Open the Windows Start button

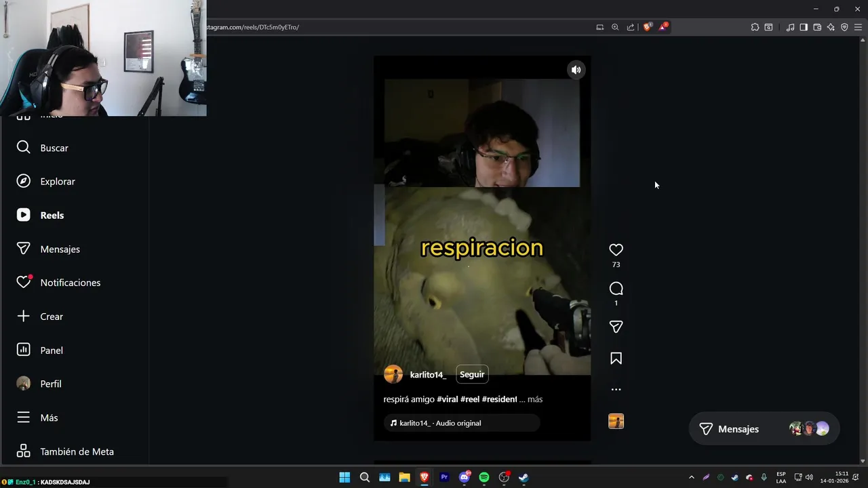pyautogui.click(x=344, y=477)
